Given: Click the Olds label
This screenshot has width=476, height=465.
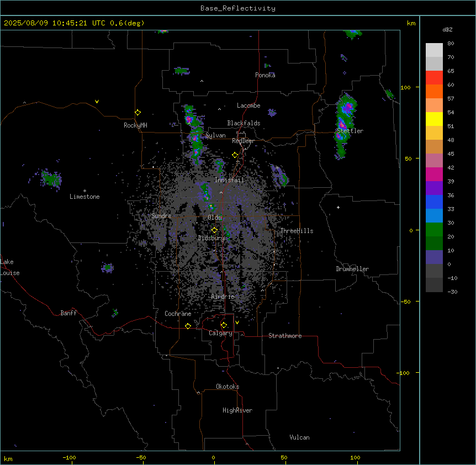Looking at the screenshot, I should [x=214, y=218].
